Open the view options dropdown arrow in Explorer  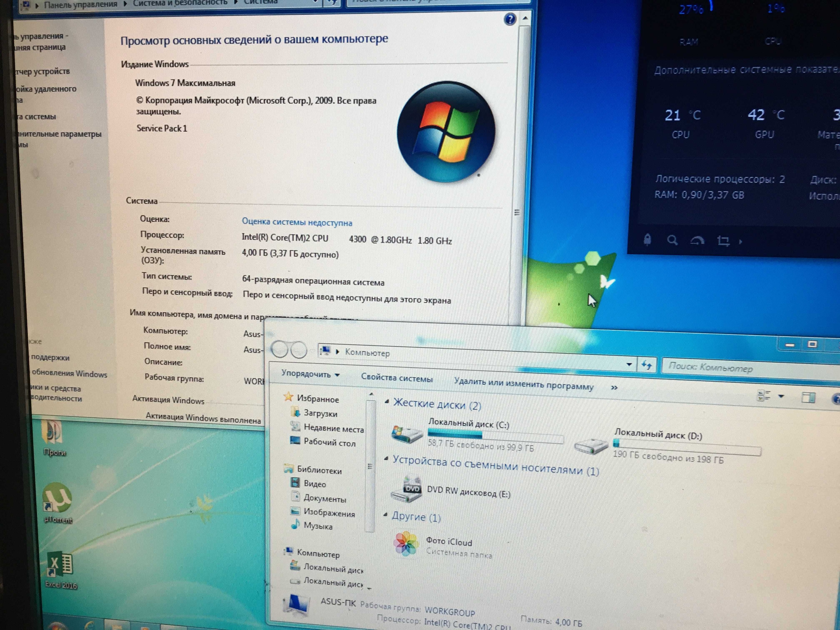(781, 396)
